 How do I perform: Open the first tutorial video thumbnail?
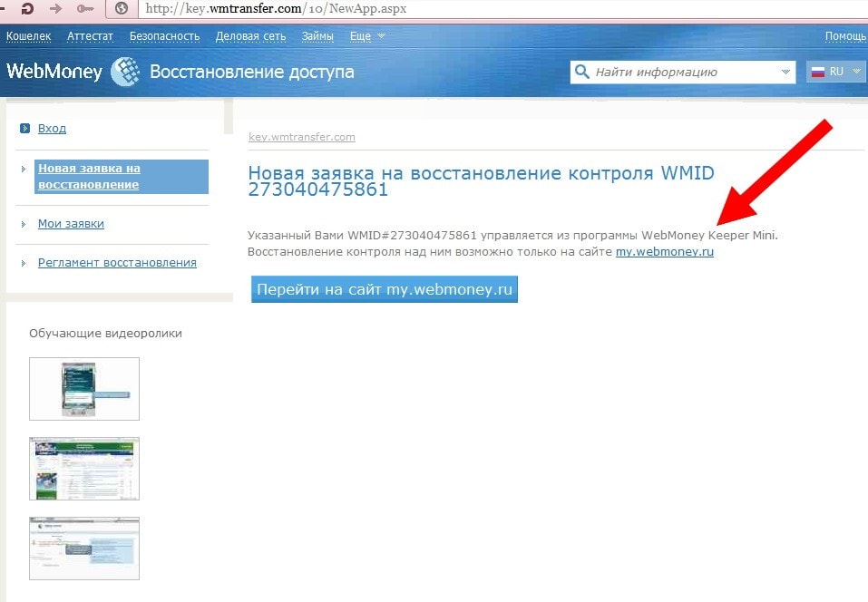[84, 389]
